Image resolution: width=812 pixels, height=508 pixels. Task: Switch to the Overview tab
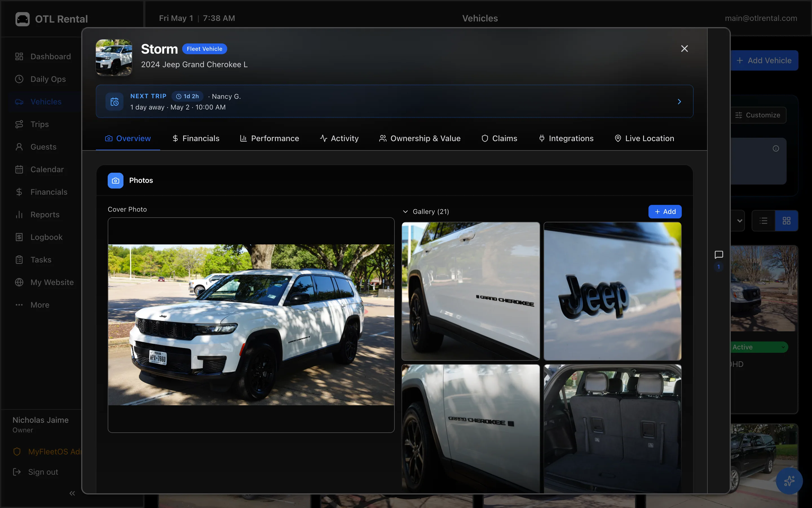(128, 138)
